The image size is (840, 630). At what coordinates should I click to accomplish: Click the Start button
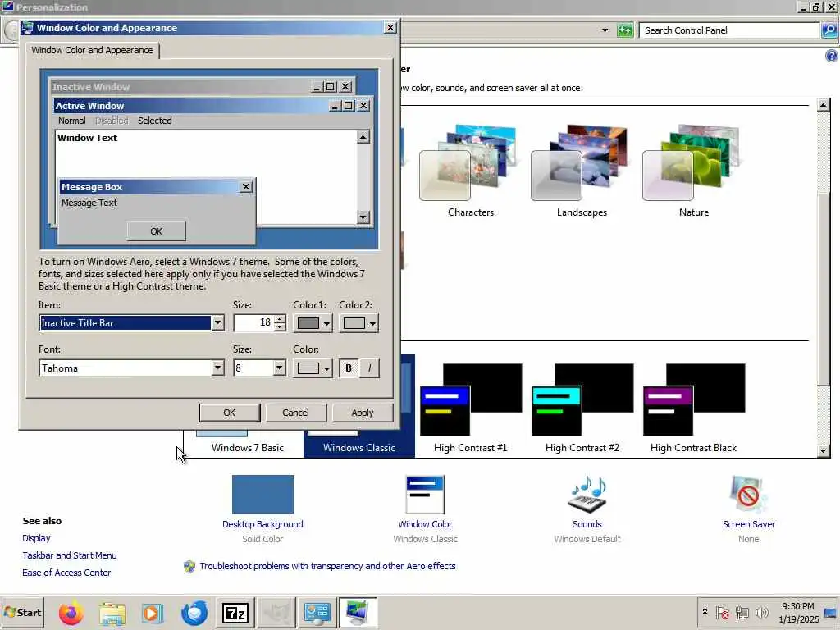coord(22,612)
